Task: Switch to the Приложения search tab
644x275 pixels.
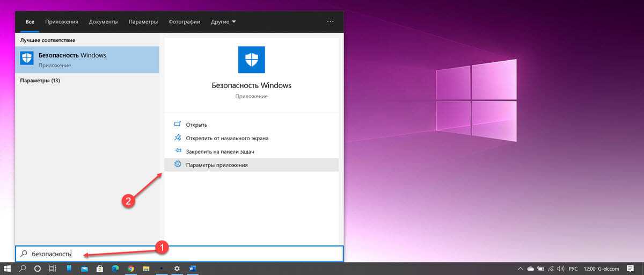Action: 62,22
